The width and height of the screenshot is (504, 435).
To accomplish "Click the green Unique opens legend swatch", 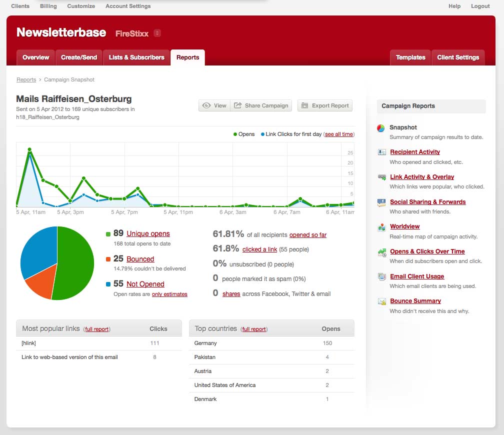I will (x=108, y=234).
